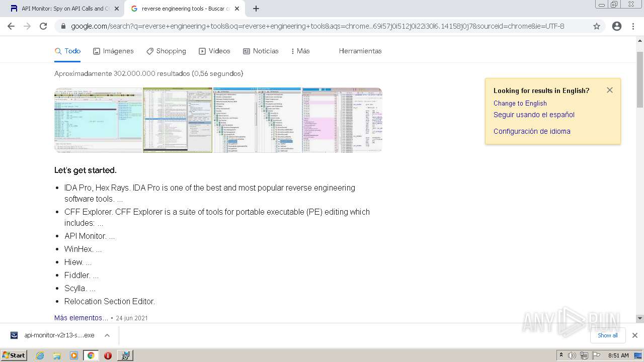Switch to Imágenes results
Image resolution: width=644 pixels, height=362 pixels.
click(113, 51)
